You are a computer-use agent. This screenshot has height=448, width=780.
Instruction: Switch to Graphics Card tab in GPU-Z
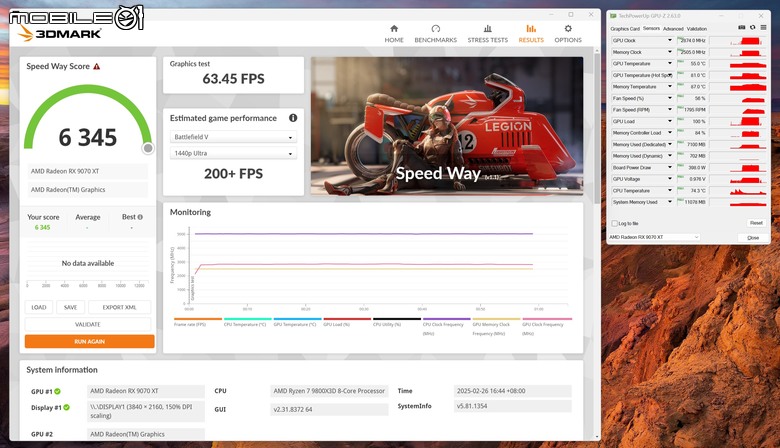(625, 29)
